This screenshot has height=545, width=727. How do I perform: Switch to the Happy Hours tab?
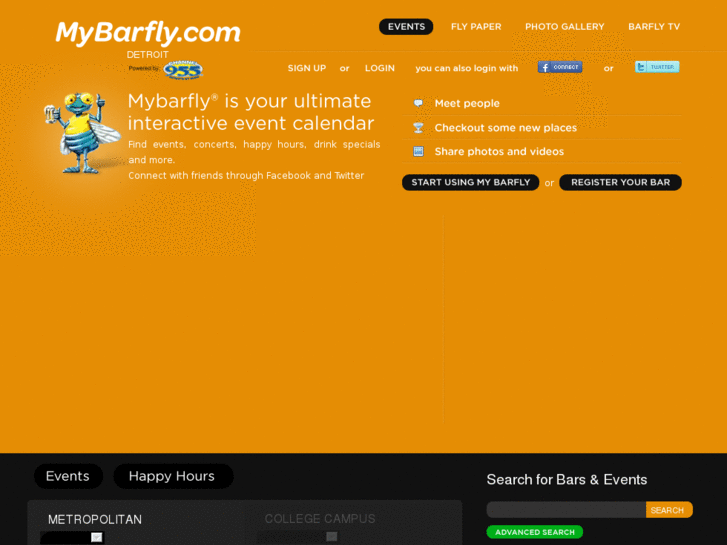[173, 476]
